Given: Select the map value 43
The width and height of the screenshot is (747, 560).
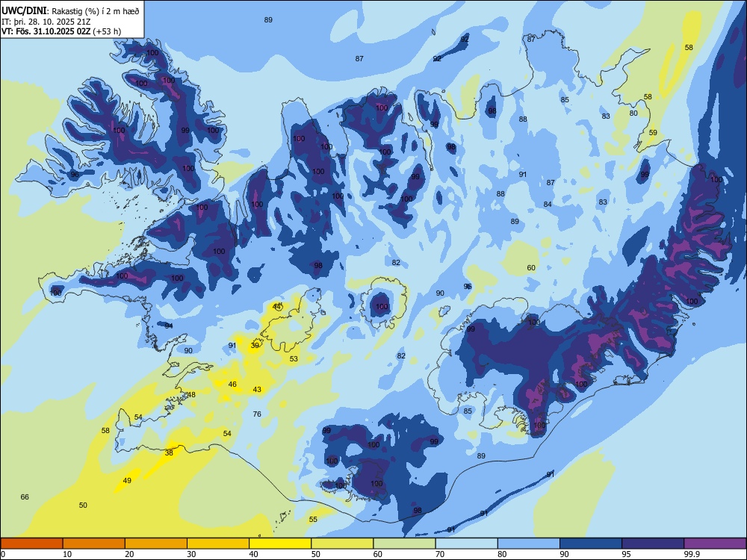Looking at the screenshot, I should point(257,390).
